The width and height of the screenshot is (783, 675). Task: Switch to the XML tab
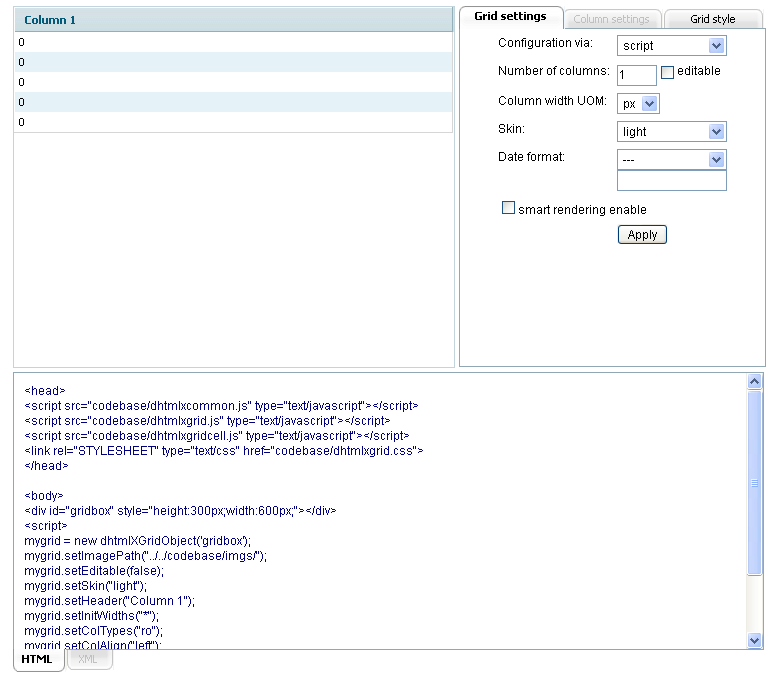[88, 661]
